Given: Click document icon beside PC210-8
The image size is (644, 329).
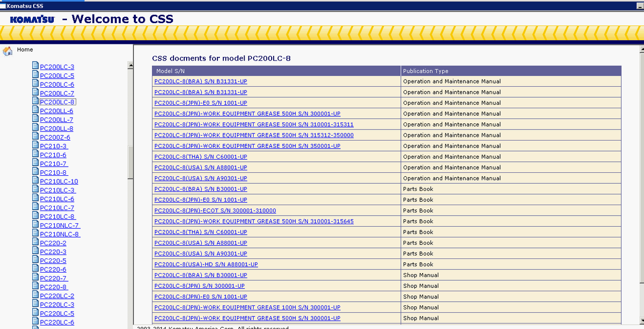Looking at the screenshot, I should [x=35, y=171].
